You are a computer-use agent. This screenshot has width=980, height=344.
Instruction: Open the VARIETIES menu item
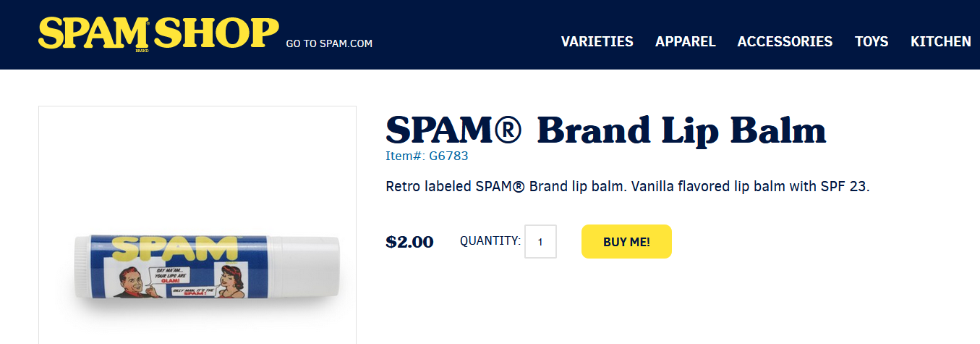[597, 42]
